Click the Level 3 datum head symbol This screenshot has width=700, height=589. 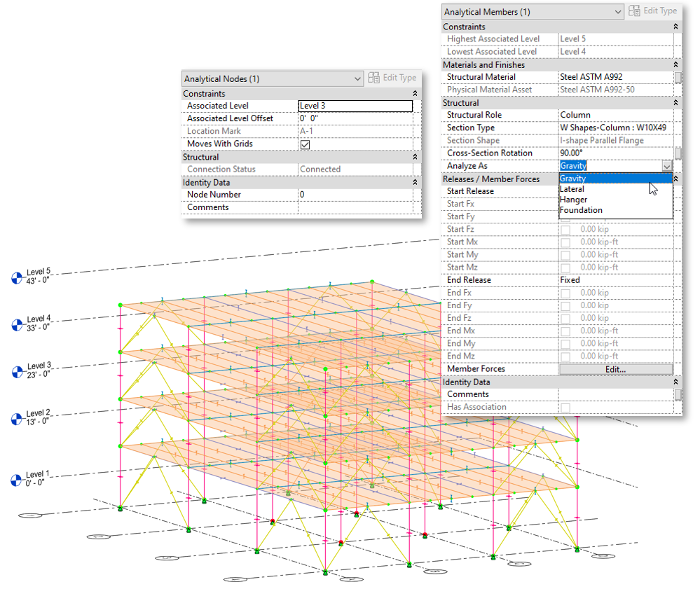(x=18, y=372)
